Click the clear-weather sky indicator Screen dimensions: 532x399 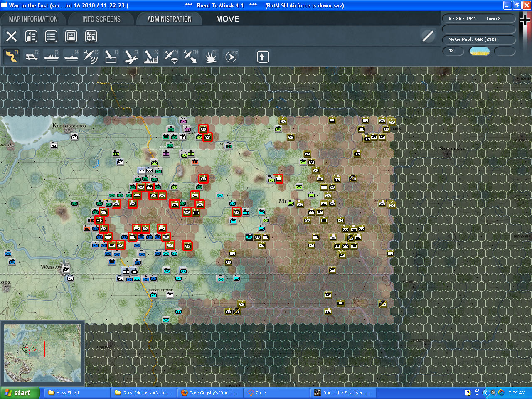480,51
